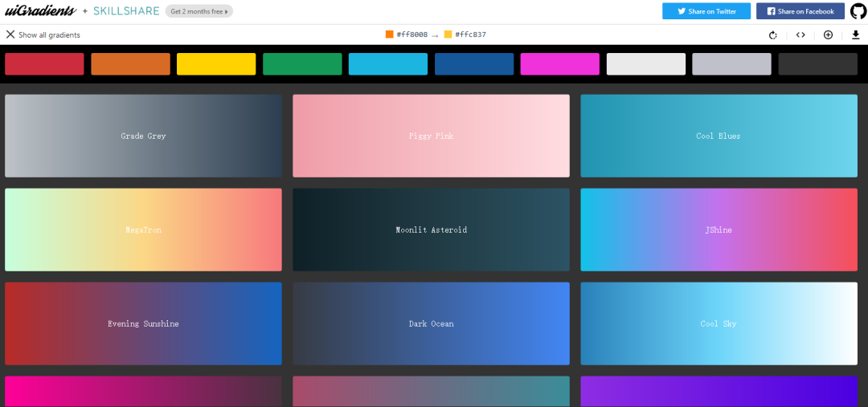Filter by cyan color swatch
This screenshot has height=407, width=868.
click(388, 64)
